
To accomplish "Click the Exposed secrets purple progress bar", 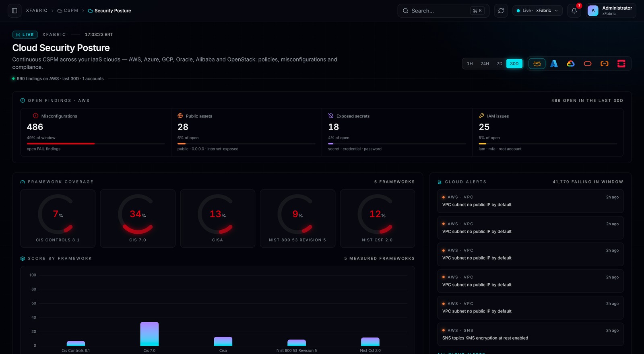I will click(331, 144).
